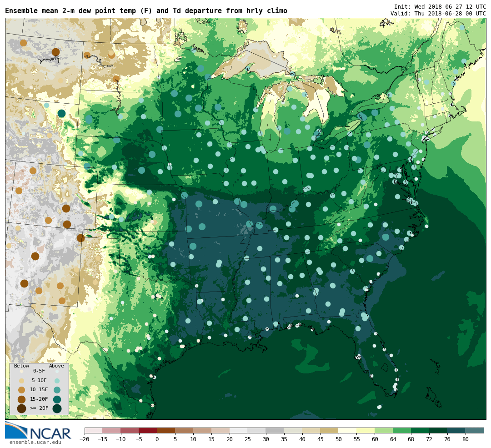The image size is (491, 448).
Task: Click the 15-20F legend label
Action: [x=39, y=399]
